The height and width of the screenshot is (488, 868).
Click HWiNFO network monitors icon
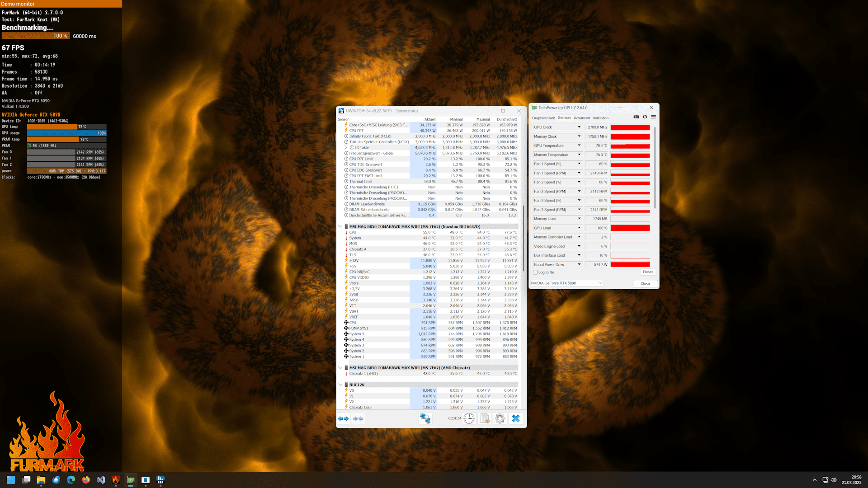click(425, 418)
